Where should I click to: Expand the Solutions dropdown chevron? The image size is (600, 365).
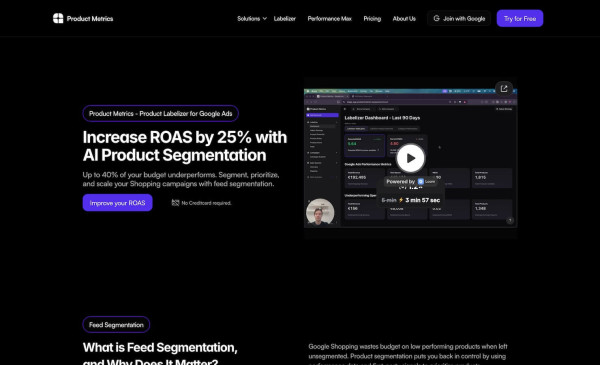[264, 18]
